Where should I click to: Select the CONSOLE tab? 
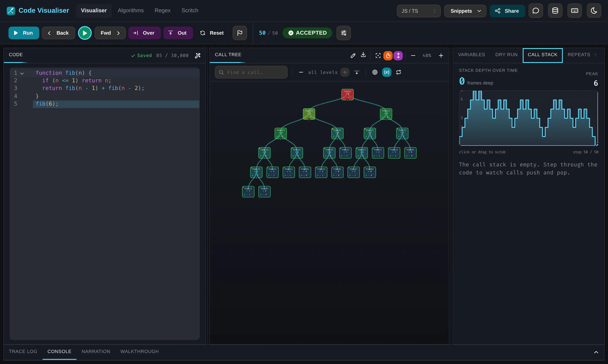[59, 352]
